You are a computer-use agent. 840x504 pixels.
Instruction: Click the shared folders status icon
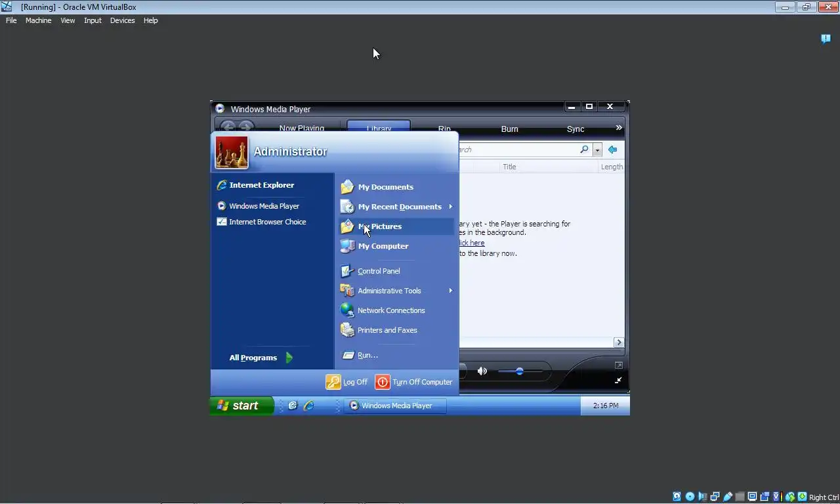click(x=740, y=497)
